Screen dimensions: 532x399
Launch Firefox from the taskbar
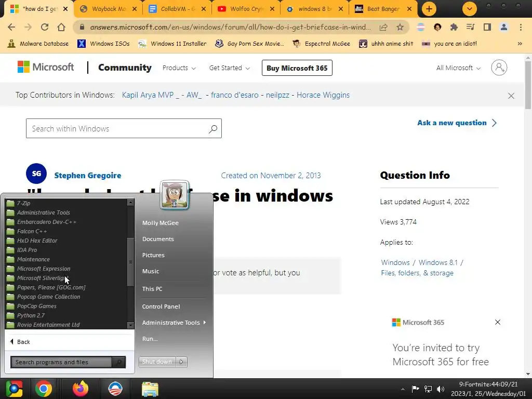(81, 389)
